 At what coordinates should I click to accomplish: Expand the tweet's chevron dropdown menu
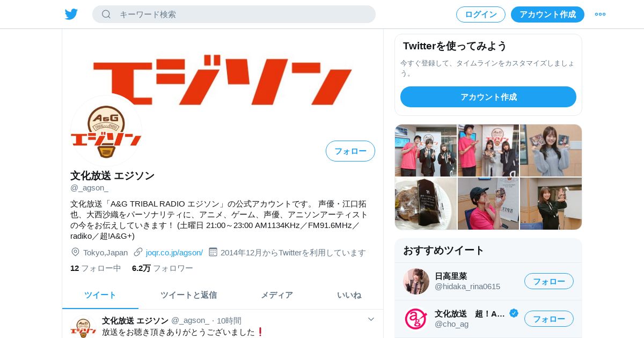371,319
